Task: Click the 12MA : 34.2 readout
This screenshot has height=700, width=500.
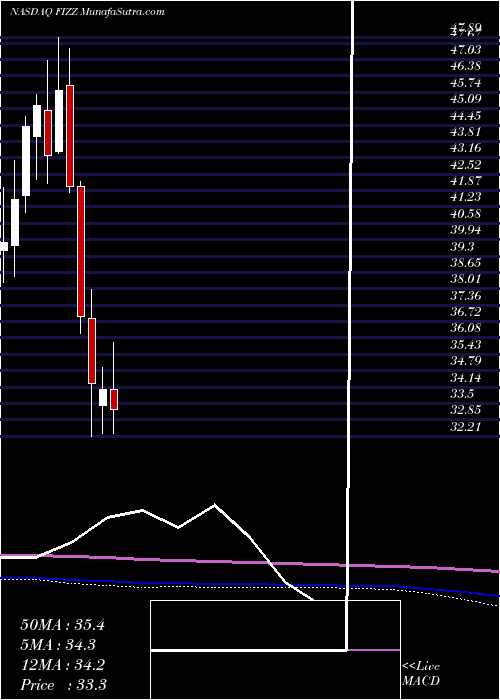Action: point(62,665)
